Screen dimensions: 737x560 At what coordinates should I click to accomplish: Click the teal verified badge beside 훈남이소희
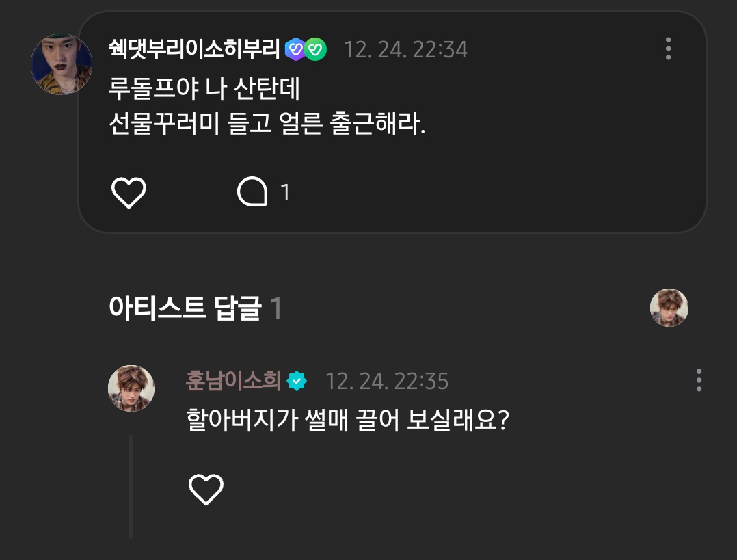point(297,381)
